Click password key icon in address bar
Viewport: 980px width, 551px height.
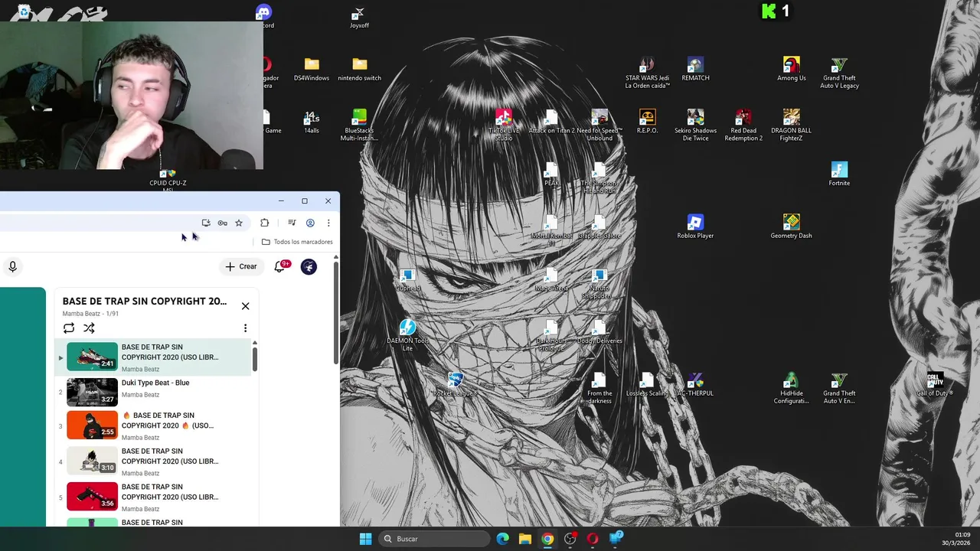pyautogui.click(x=222, y=223)
